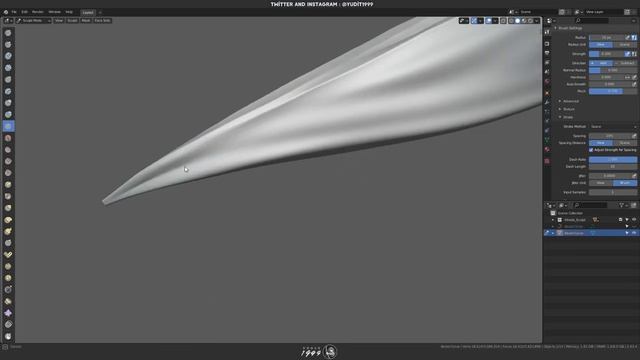This screenshot has height=360, width=640.
Task: Hide the first collection with eye icon
Action: [x=634, y=220]
